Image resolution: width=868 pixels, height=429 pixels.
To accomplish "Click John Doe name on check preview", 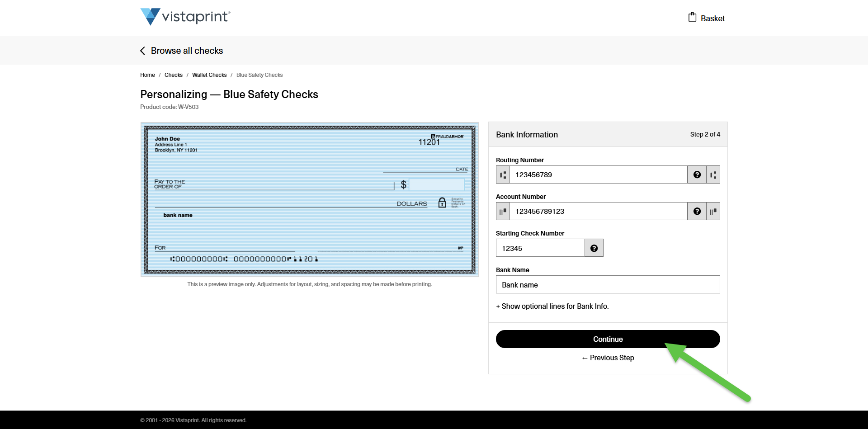I will point(167,139).
